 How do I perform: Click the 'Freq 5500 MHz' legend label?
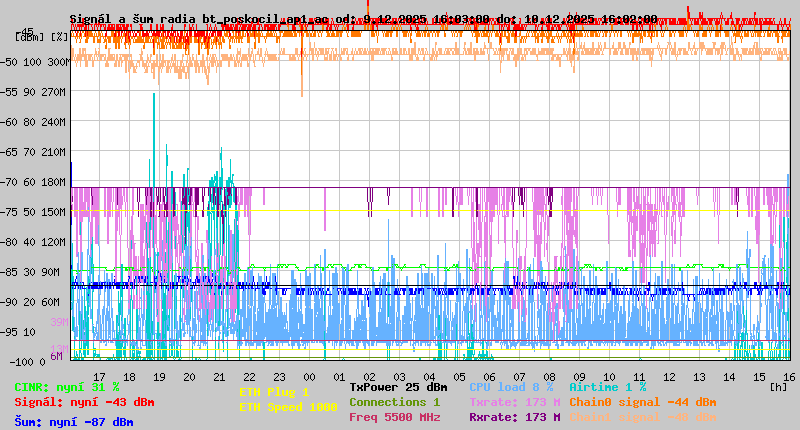coord(394,417)
